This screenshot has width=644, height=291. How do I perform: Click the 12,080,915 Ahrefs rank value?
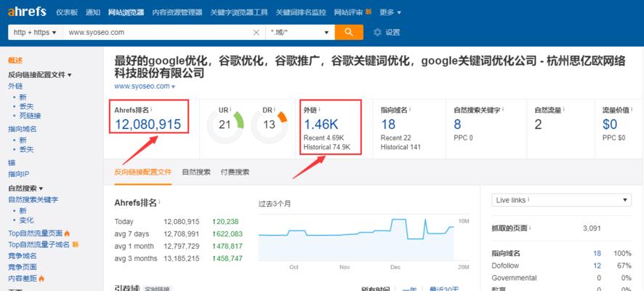pos(148,124)
